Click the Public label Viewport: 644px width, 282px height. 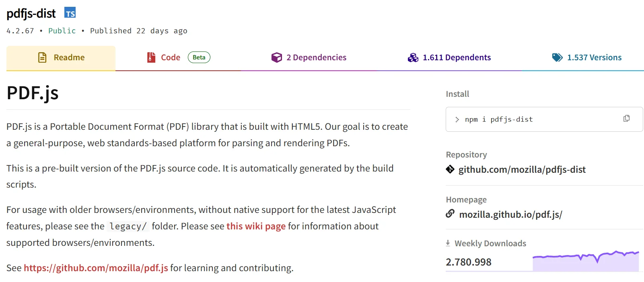pos(62,31)
